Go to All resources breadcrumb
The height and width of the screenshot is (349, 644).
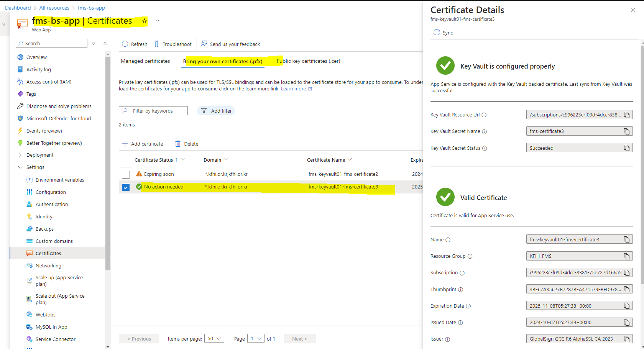pos(54,8)
